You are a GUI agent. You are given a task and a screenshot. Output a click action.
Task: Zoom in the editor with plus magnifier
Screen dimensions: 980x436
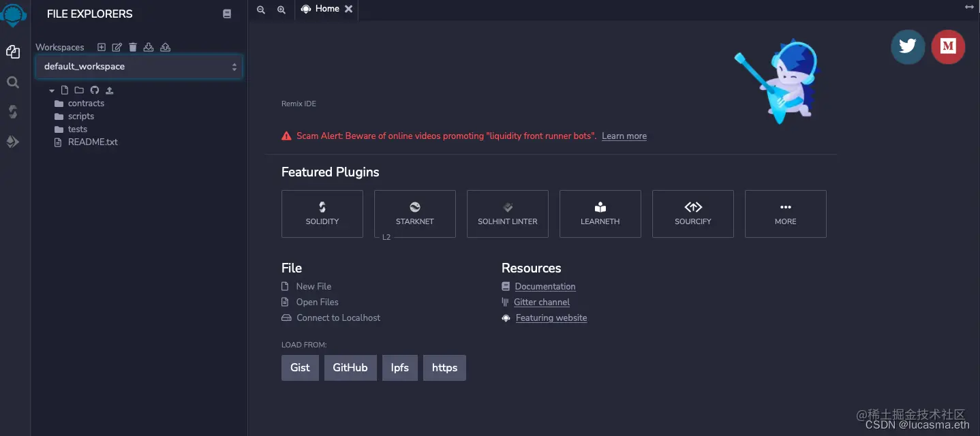click(281, 9)
